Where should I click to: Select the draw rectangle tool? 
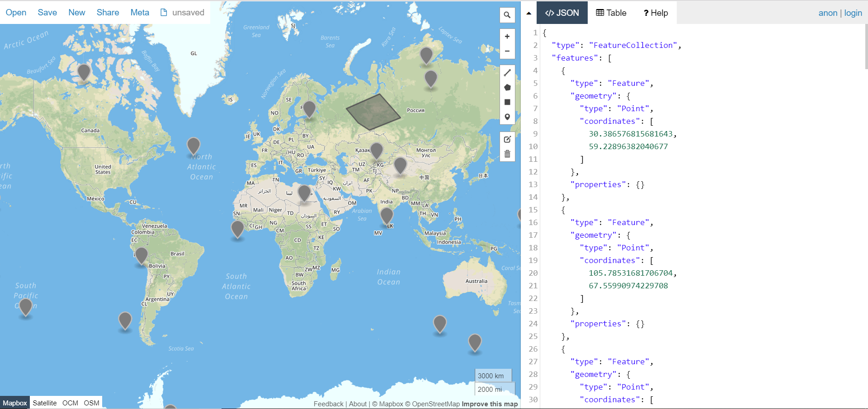(507, 102)
